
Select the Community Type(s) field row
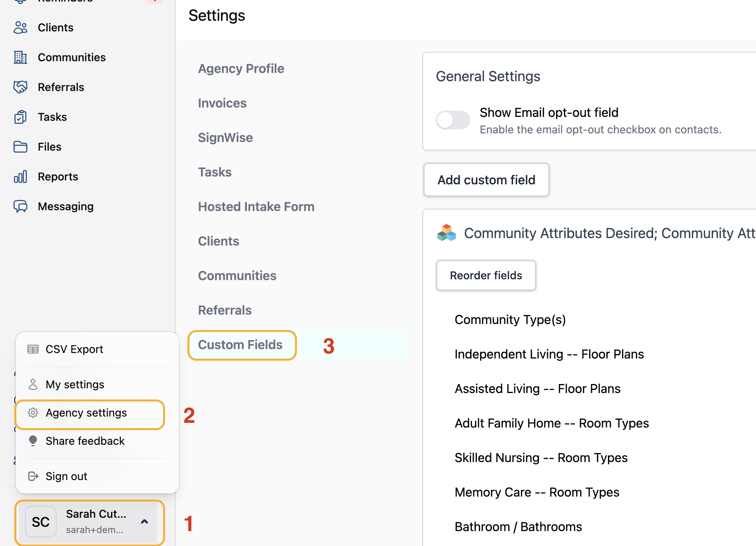pos(510,320)
